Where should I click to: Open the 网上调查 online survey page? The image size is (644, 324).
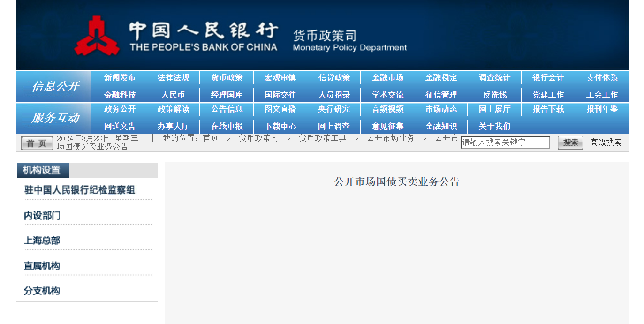click(x=333, y=126)
